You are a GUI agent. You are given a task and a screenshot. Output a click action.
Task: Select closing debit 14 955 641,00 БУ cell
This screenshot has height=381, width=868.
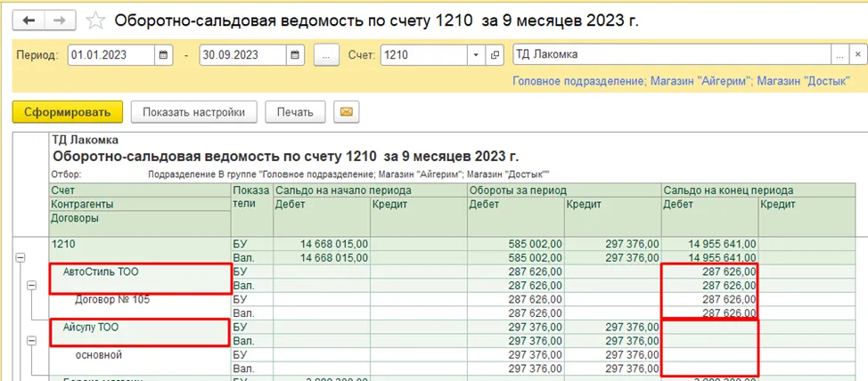(x=709, y=244)
